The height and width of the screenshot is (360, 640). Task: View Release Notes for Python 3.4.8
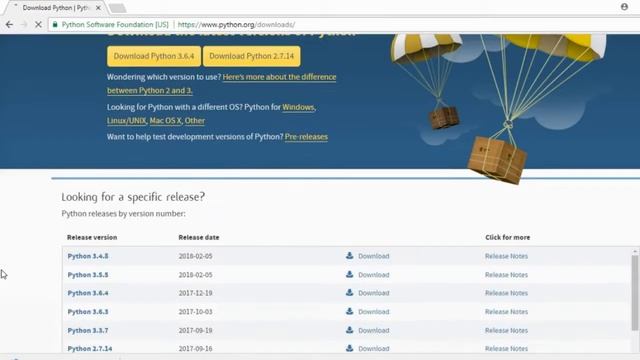[x=506, y=256]
